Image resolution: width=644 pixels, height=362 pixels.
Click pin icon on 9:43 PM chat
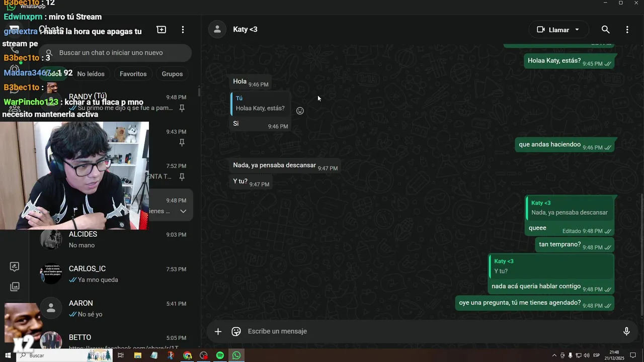tap(182, 143)
